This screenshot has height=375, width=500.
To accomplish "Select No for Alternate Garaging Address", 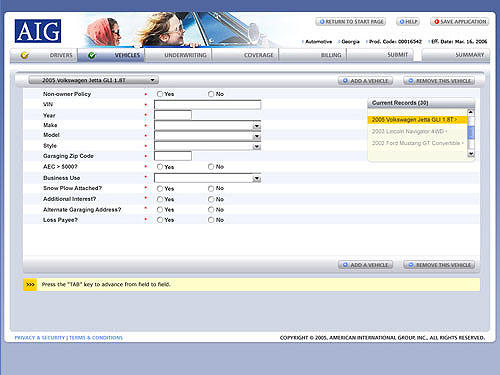I will pyautogui.click(x=211, y=210).
